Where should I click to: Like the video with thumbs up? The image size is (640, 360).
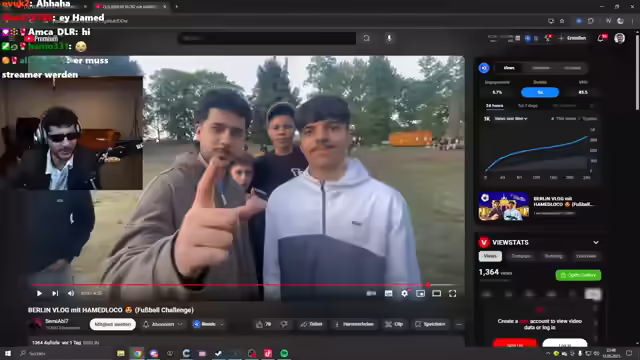(x=264, y=324)
